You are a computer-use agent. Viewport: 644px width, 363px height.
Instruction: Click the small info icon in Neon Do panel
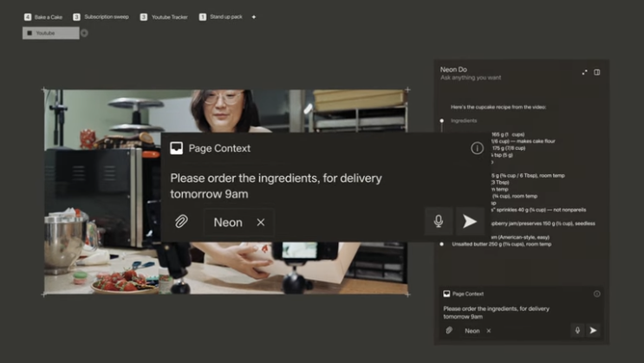coord(596,294)
